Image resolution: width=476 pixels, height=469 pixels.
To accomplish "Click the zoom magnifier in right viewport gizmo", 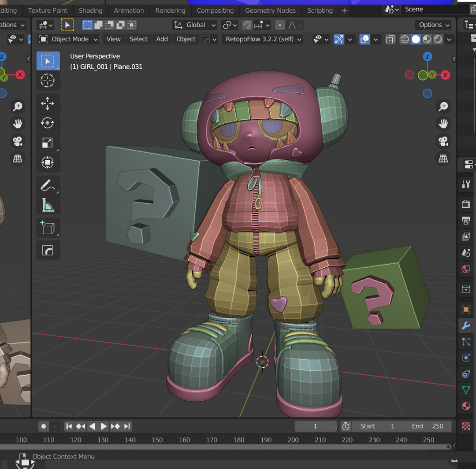I will point(443,107).
